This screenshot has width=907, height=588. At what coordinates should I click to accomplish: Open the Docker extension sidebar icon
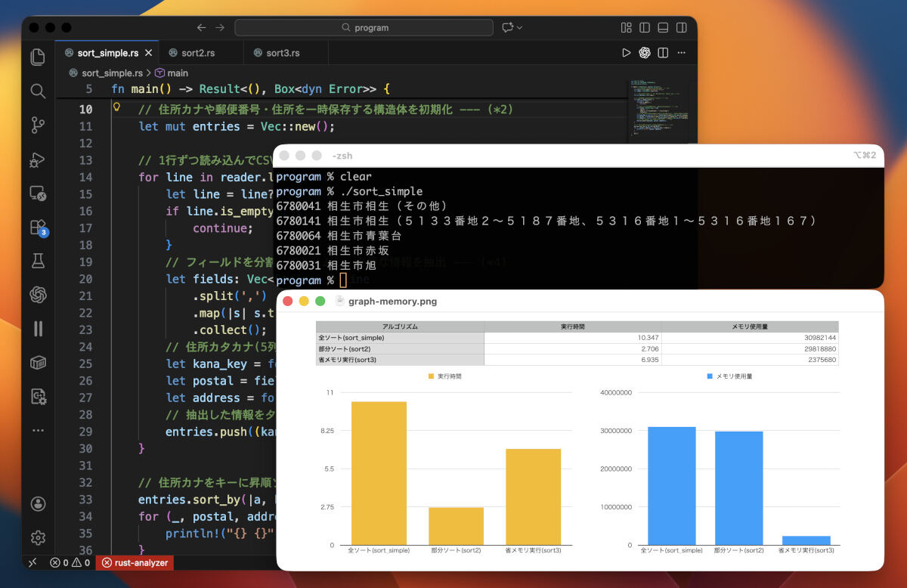point(38,363)
